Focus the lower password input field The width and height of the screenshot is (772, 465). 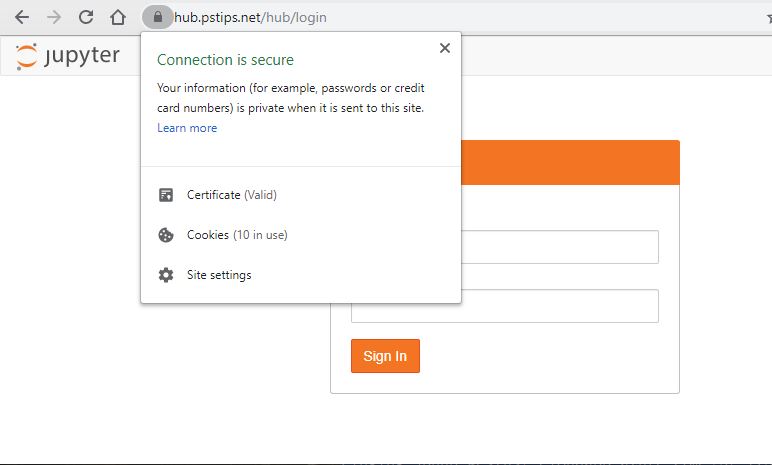click(505, 306)
